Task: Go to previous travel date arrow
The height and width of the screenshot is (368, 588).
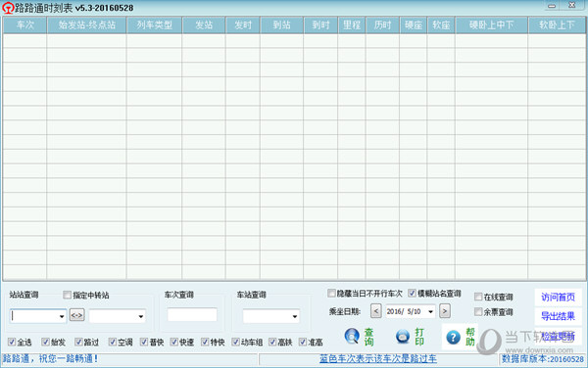Action: [376, 311]
